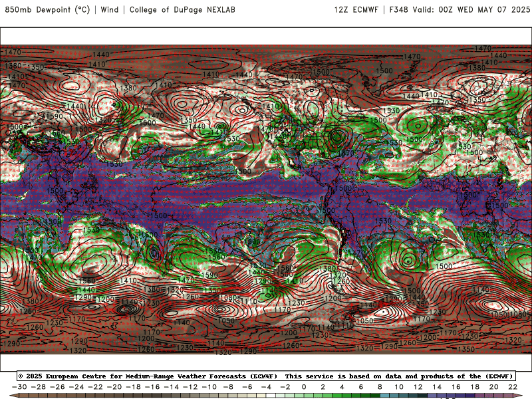
Task: Choose the 20 label on the scale
Action: coord(494,387)
